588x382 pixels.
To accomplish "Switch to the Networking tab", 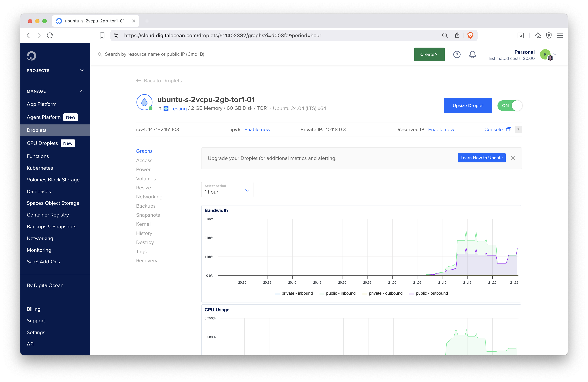I will click(149, 197).
